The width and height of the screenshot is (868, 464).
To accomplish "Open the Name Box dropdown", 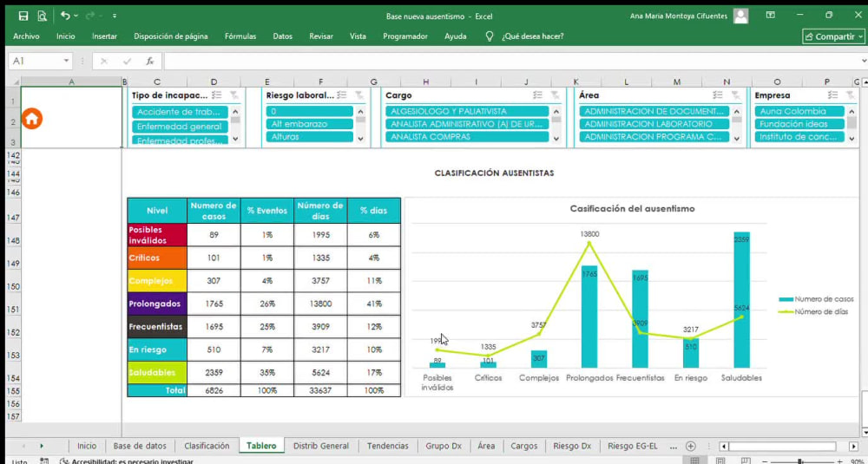I will click(x=67, y=61).
